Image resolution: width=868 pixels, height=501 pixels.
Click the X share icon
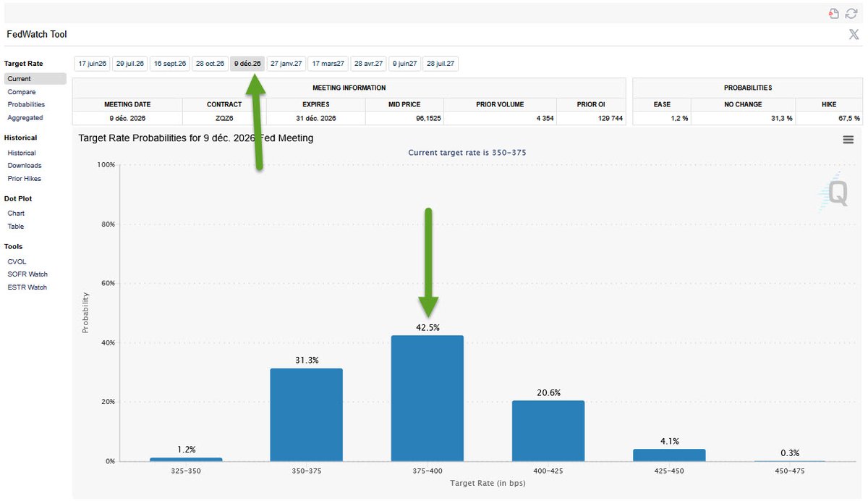pyautogui.click(x=854, y=34)
